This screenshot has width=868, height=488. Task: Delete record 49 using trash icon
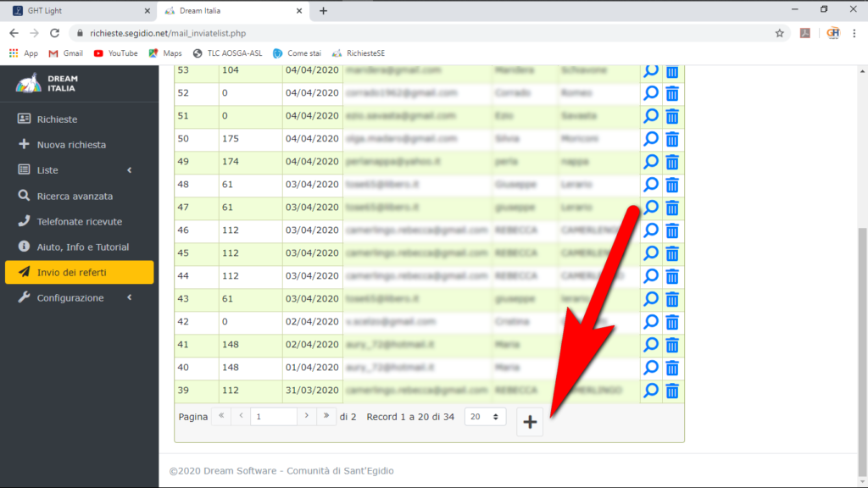click(x=672, y=162)
